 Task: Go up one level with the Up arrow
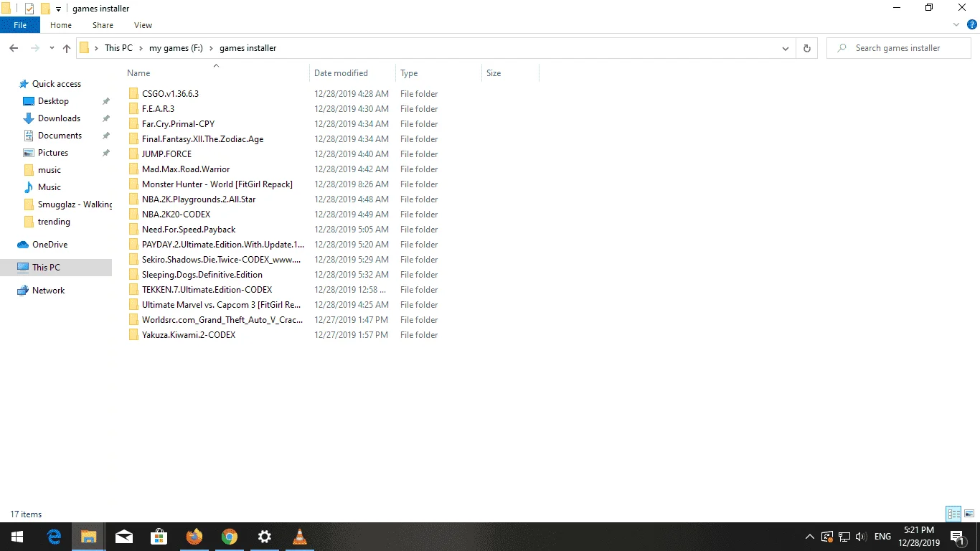pos(67,48)
